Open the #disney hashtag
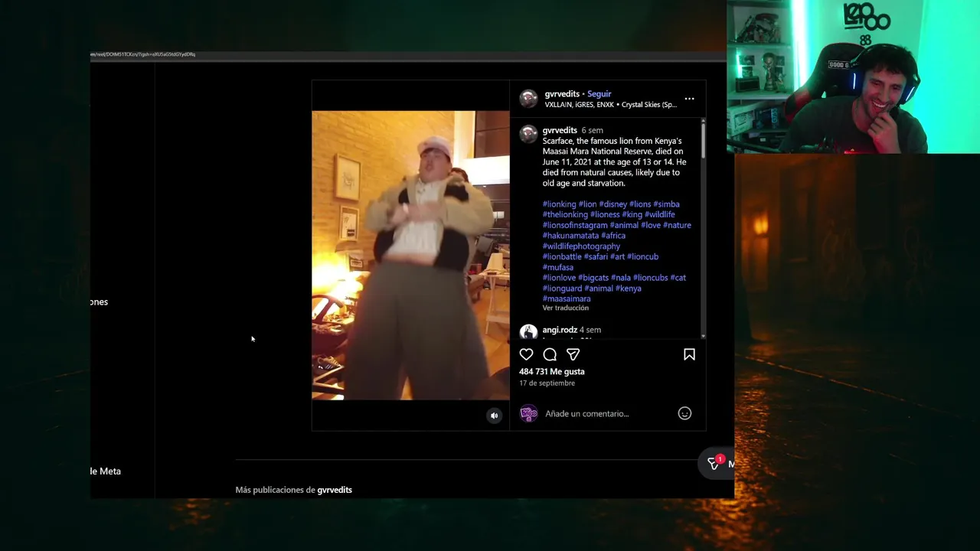The height and width of the screenshot is (551, 980). click(612, 204)
